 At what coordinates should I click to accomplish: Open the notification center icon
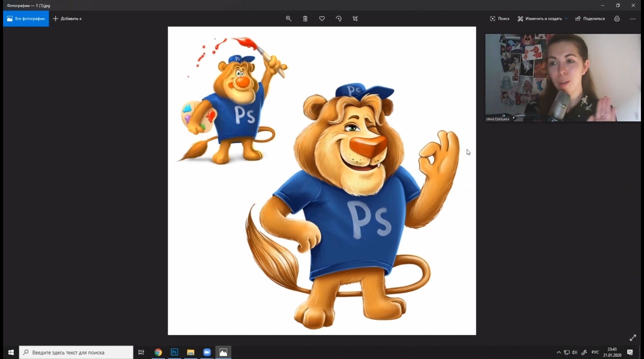[x=630, y=352]
